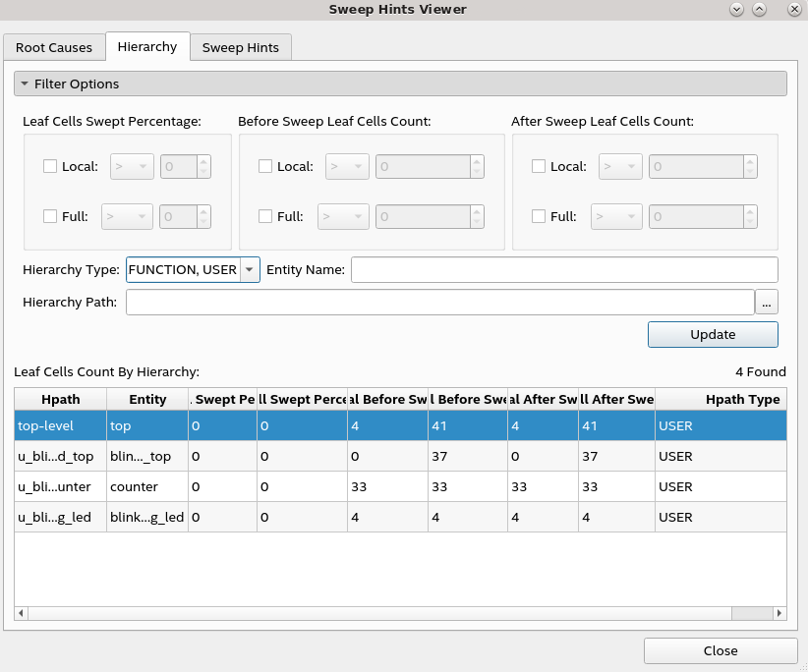Enable Local checkbox under Leaf Cells Swept Percentage
Viewport: 808px width, 672px height.
click(50, 167)
